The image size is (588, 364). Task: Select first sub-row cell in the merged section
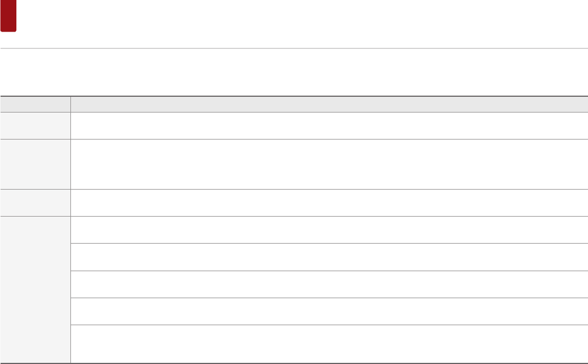(329, 230)
